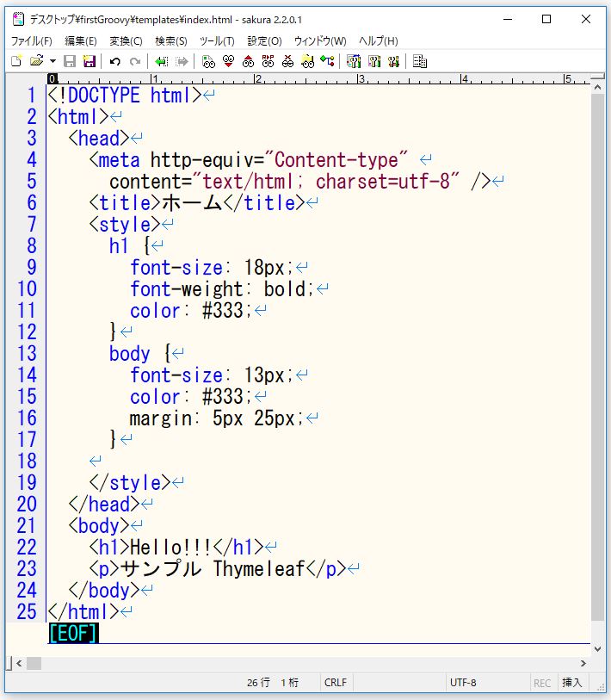
Task: Click the <!DOCTYPE html> line
Action: click(x=126, y=95)
